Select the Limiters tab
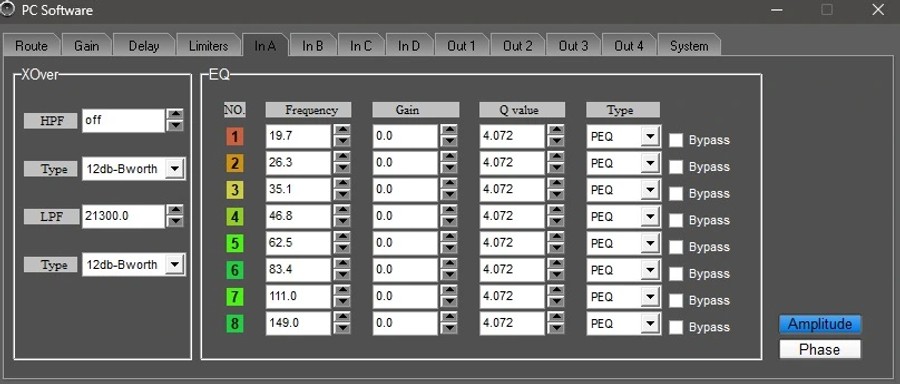 [208, 46]
